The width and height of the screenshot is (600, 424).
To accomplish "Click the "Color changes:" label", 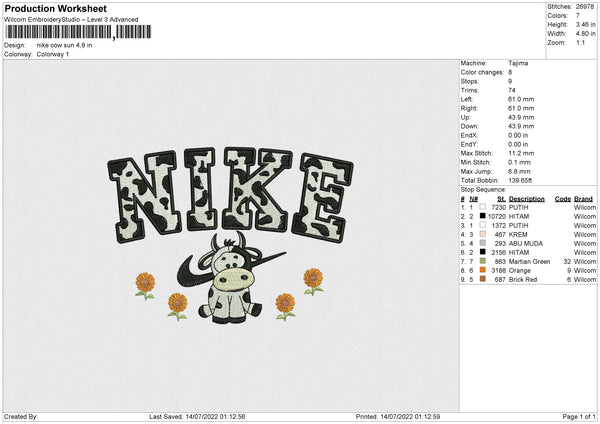I will point(482,72).
